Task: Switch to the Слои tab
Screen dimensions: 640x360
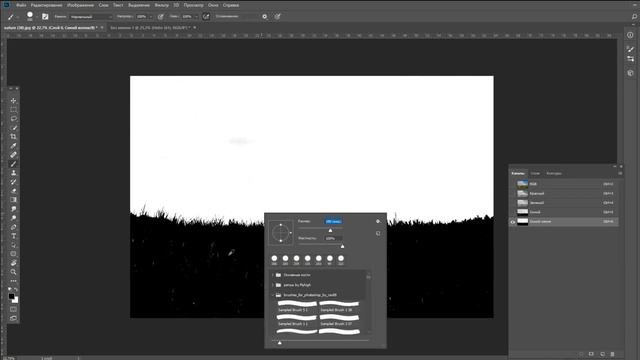Action: point(535,173)
